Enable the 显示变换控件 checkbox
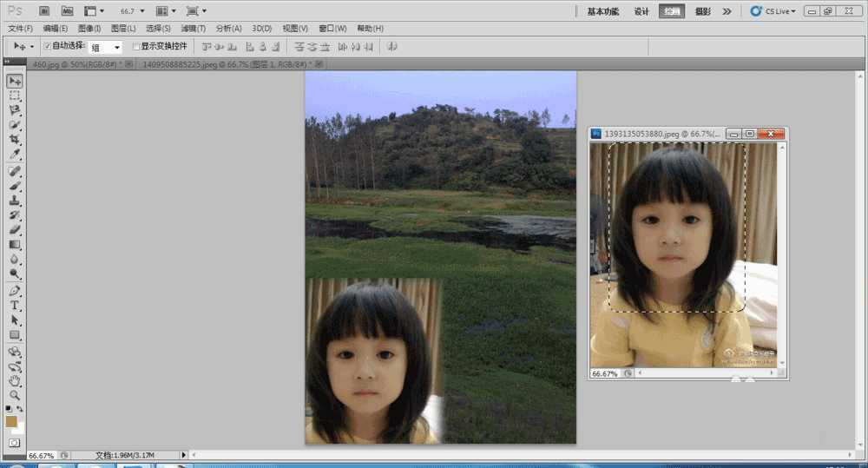 [135, 46]
